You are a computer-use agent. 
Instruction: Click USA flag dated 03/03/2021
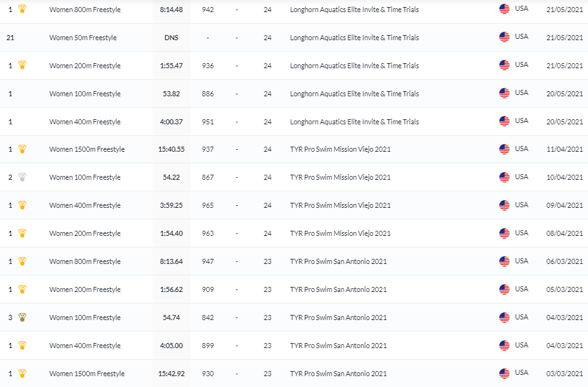(x=504, y=374)
